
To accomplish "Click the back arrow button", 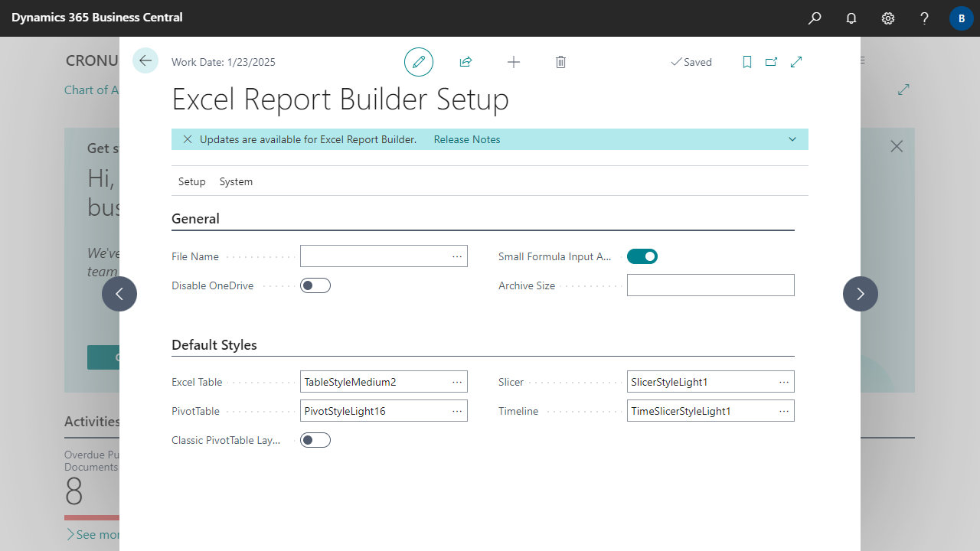I will pyautogui.click(x=145, y=61).
